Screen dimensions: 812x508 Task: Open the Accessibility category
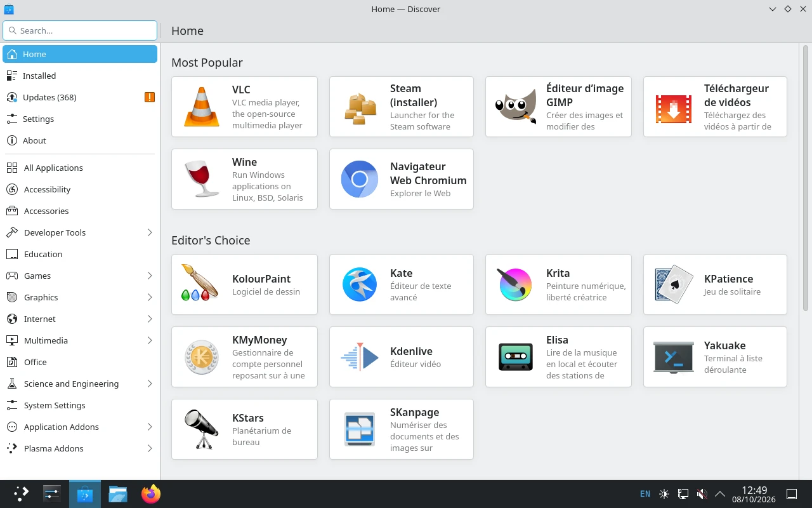[x=80, y=189]
